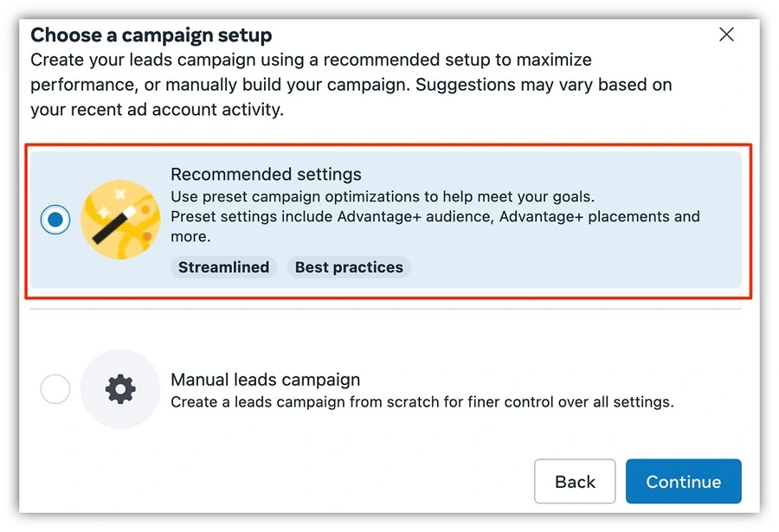Click the 'your recent ad account activity' line
779x532 pixels.
pyautogui.click(x=157, y=110)
